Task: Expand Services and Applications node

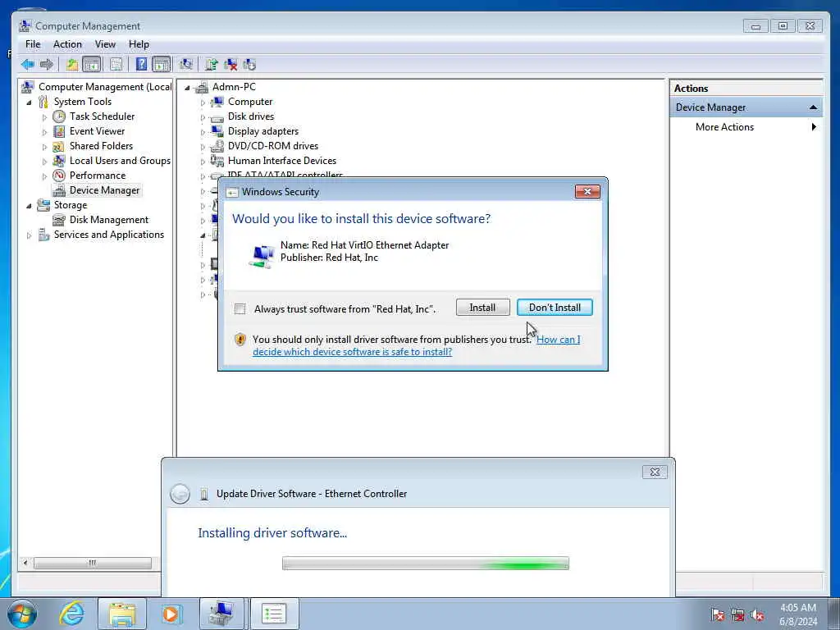Action: point(29,235)
